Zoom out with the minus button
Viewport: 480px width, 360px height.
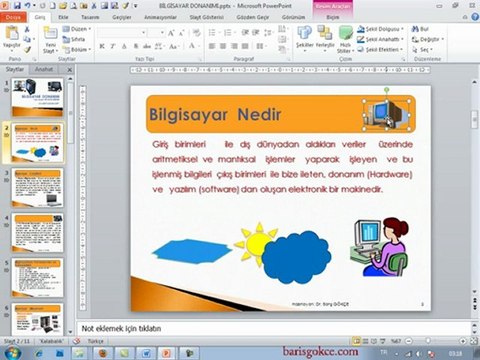tap(409, 341)
